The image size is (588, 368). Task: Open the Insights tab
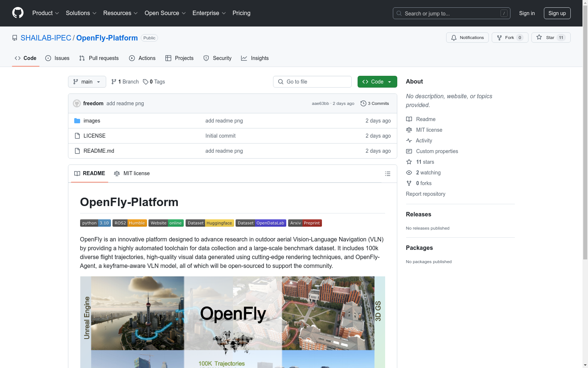click(x=255, y=58)
